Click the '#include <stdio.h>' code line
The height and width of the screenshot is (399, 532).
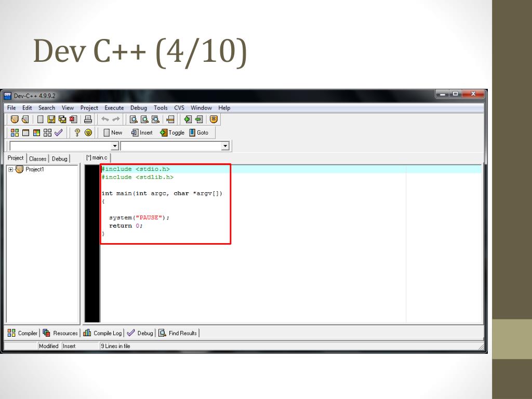tap(136, 169)
